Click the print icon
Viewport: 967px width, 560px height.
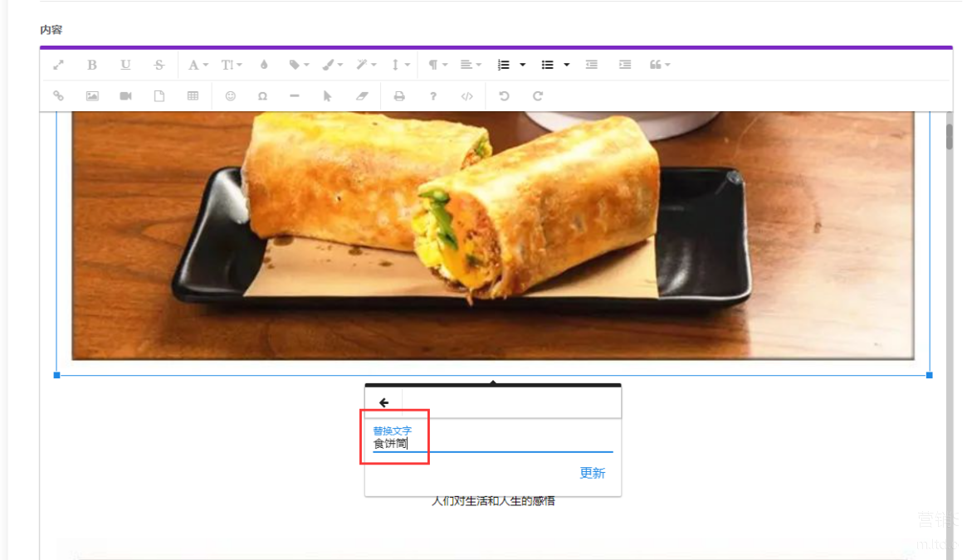click(399, 96)
